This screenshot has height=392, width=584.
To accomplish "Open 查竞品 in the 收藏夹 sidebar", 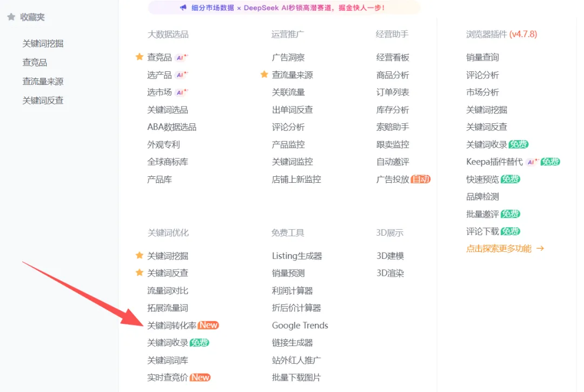I will pos(35,63).
